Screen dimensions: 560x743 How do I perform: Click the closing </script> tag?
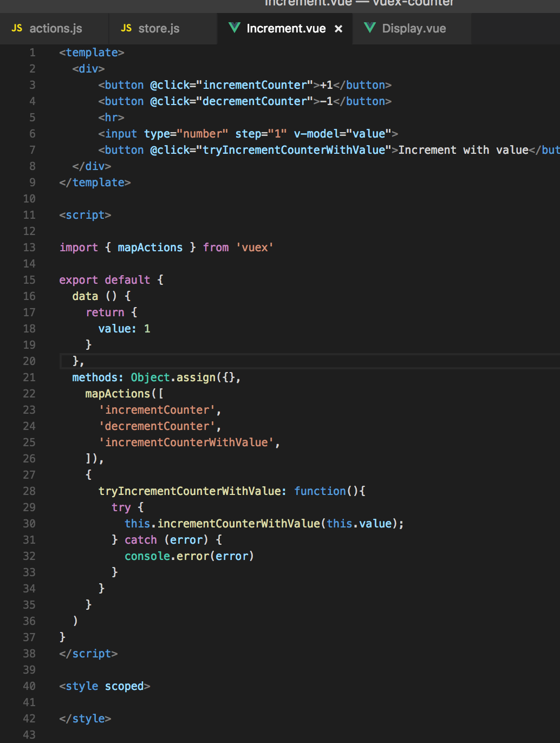coord(89,654)
